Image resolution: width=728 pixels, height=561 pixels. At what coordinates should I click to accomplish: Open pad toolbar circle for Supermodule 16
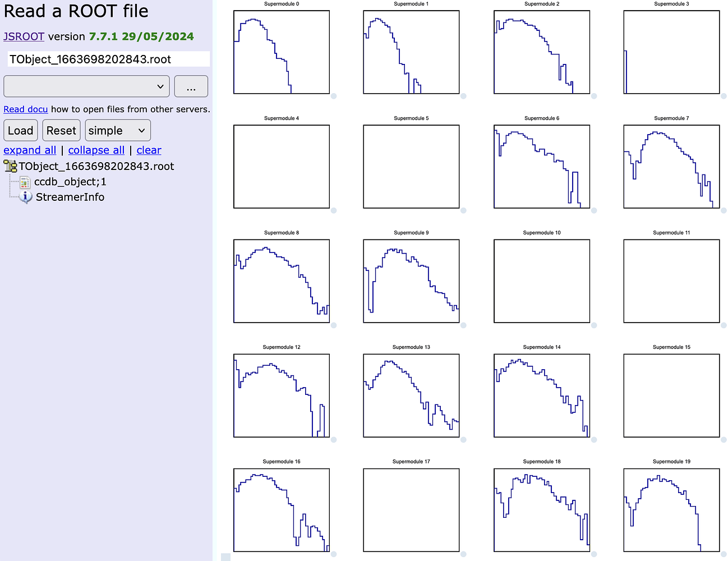(x=334, y=554)
